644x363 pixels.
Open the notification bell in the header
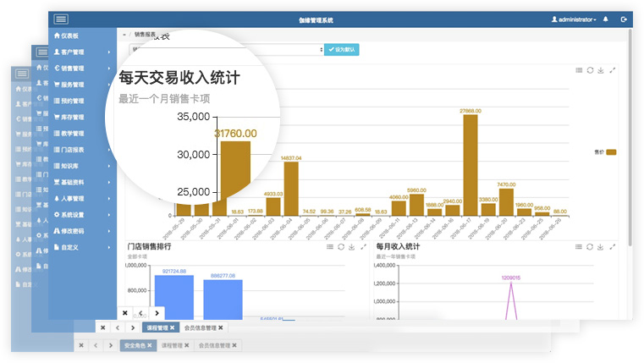[606, 19]
